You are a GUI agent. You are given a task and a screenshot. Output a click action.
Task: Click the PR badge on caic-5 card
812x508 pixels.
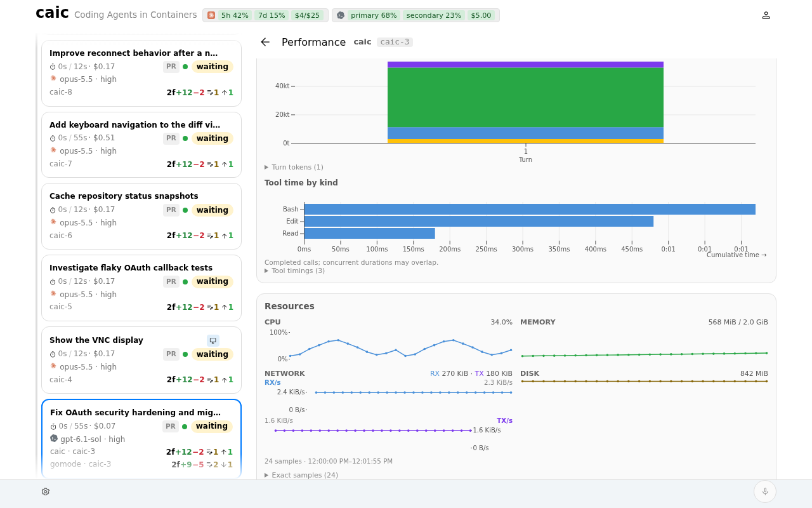[171, 281]
